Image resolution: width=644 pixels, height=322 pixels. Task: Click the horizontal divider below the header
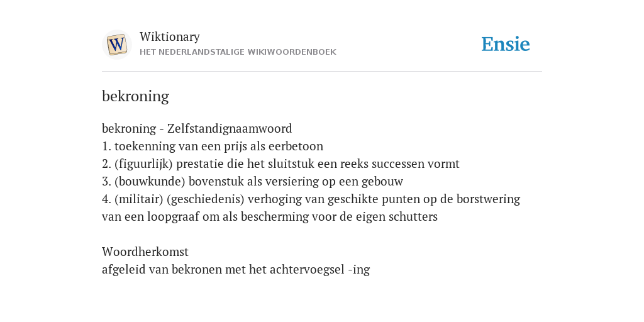pos(322,72)
